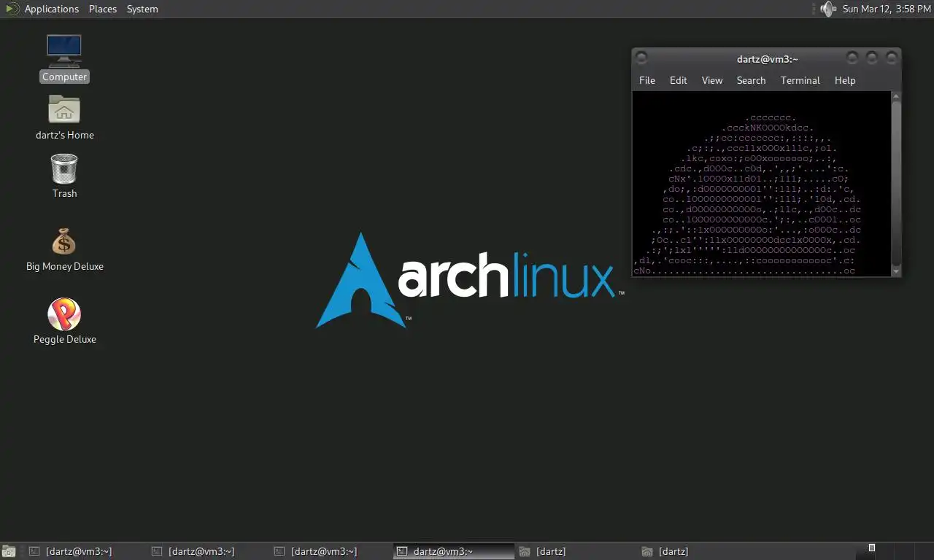Click the dartz@vm3:~ terminal title bar text
The image size is (934, 560).
tap(767, 59)
